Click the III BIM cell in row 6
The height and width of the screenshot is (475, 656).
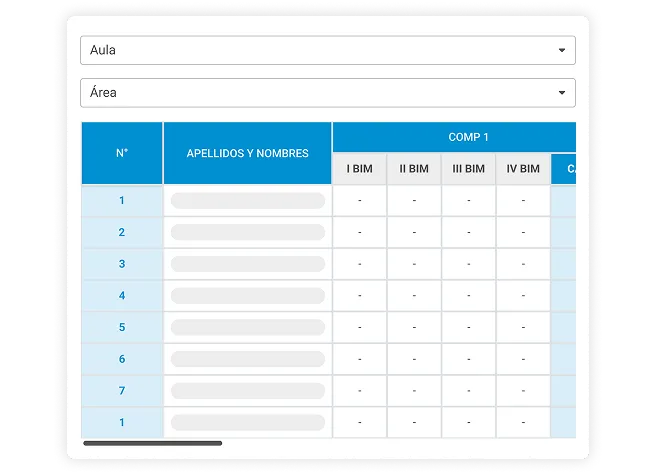pos(469,359)
